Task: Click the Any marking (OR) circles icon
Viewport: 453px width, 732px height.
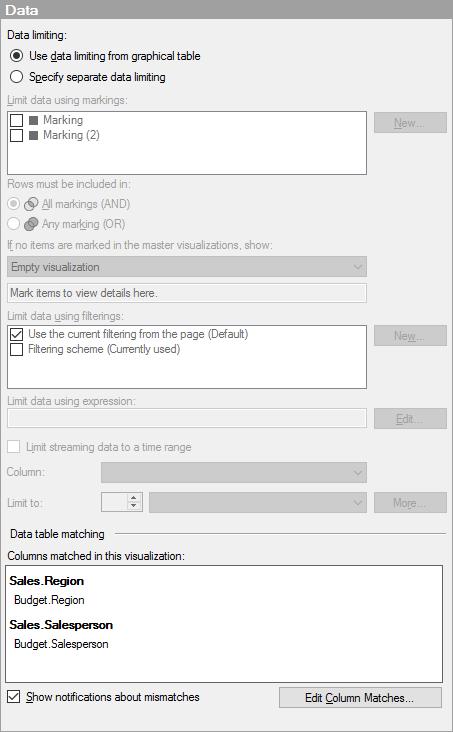Action: 31,224
